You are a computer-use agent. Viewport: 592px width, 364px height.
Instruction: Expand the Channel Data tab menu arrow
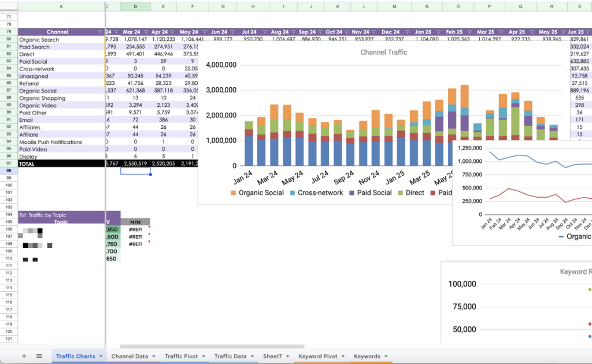154,356
